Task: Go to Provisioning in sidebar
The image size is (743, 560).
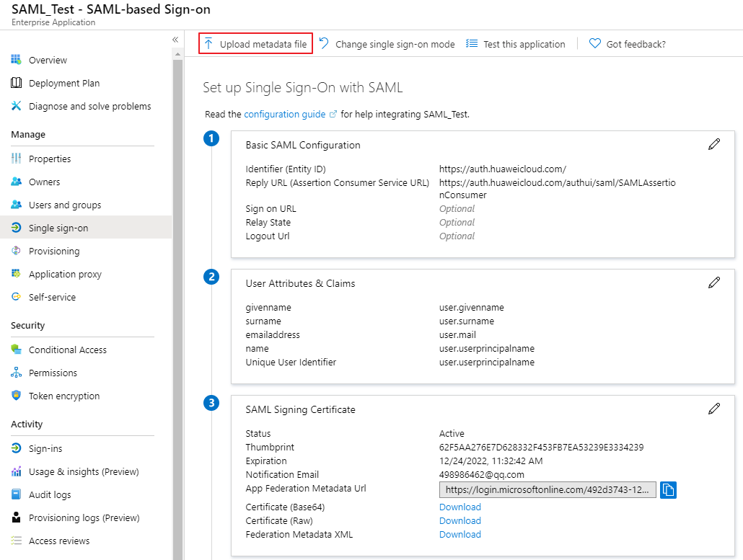Action: pyautogui.click(x=54, y=251)
